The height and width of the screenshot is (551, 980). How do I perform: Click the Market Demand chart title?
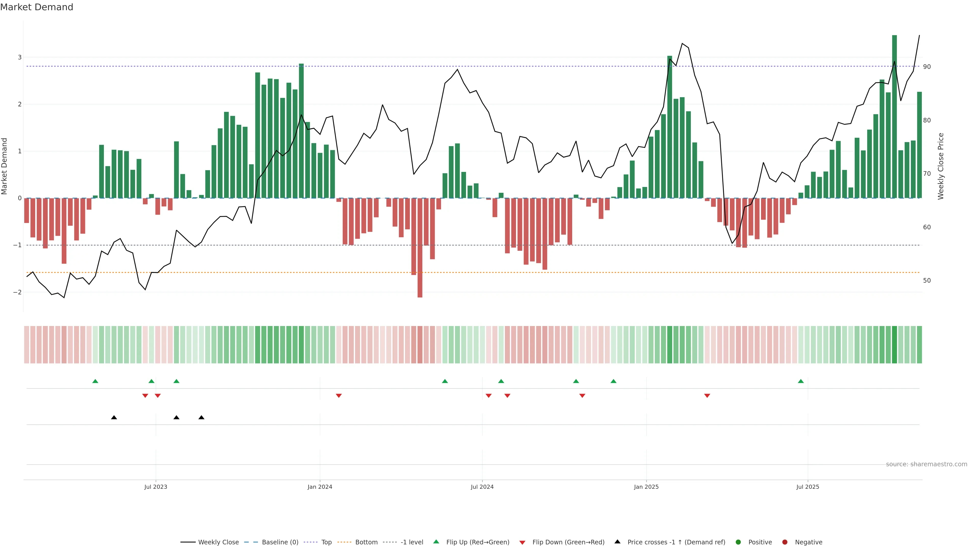[36, 7]
